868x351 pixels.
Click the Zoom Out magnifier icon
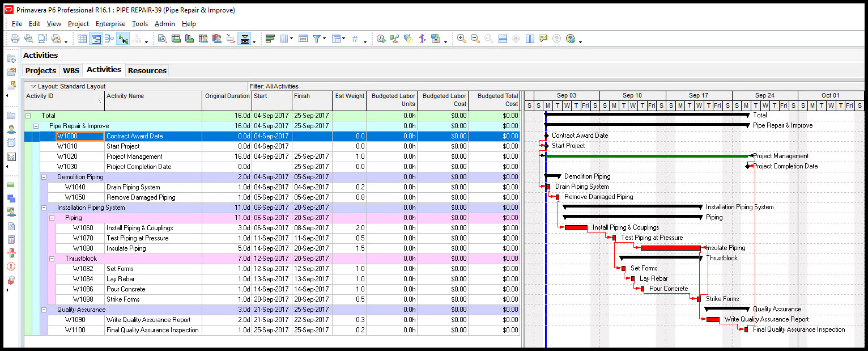[475, 39]
